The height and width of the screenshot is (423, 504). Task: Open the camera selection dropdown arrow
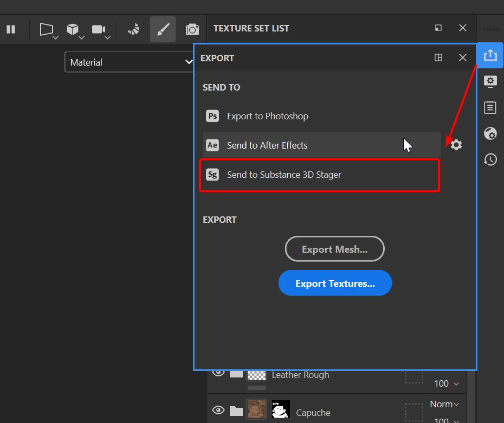(x=107, y=37)
